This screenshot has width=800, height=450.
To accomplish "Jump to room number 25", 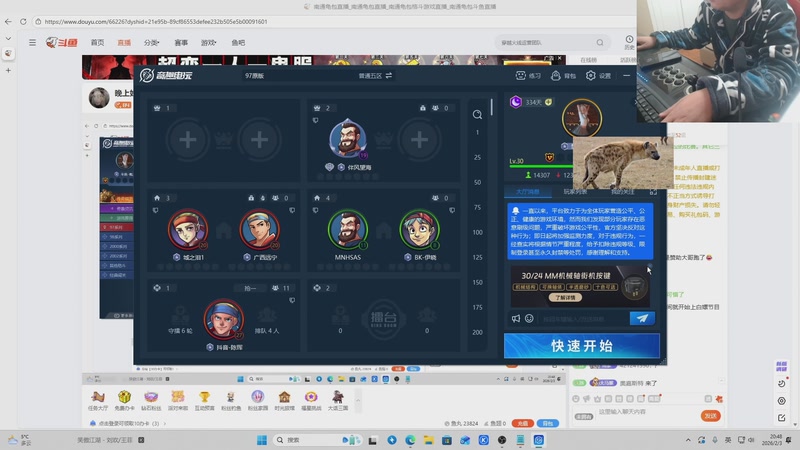I will pyautogui.click(x=477, y=157).
